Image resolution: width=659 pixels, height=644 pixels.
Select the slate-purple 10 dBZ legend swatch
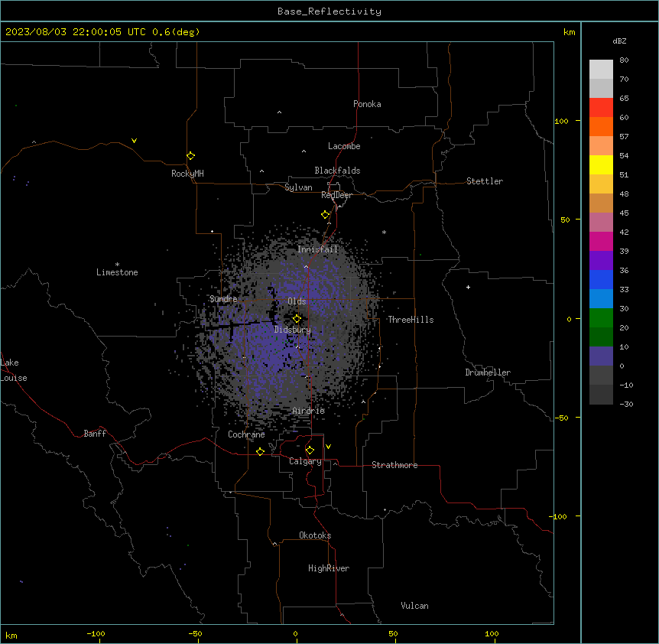pyautogui.click(x=601, y=356)
